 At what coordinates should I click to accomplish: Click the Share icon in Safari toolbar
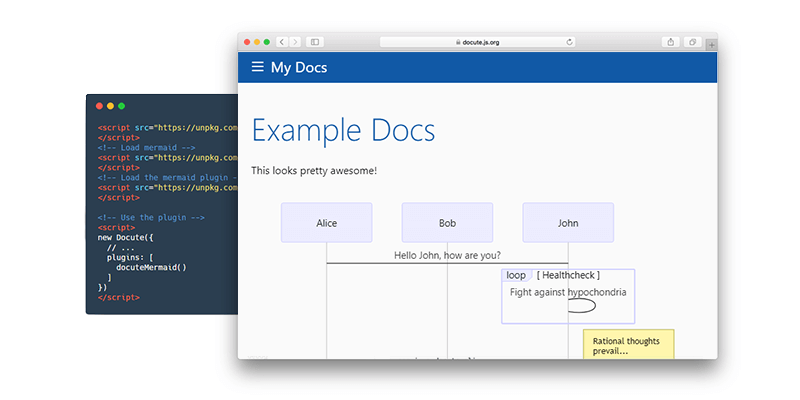(x=670, y=42)
